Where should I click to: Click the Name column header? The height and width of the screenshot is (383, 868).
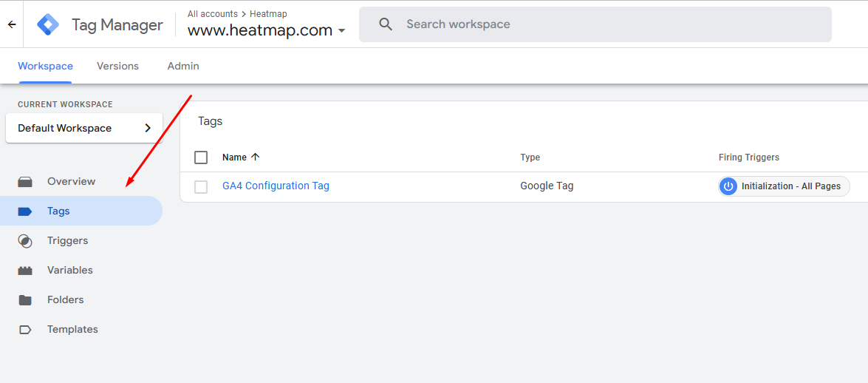pos(235,157)
